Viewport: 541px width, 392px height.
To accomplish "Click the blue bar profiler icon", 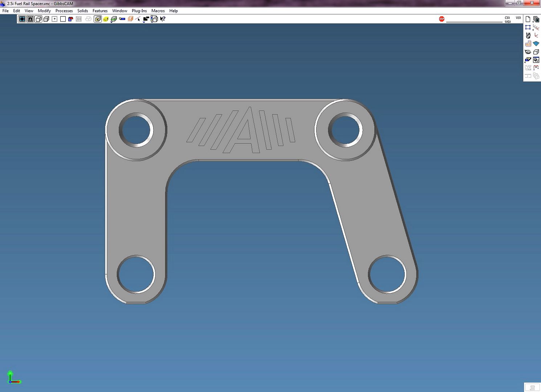I will [122, 19].
